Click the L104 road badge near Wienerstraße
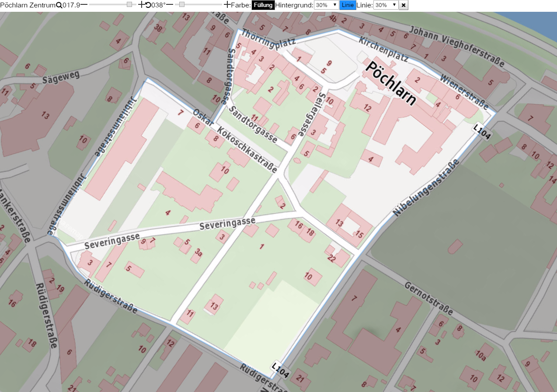Image resolution: width=557 pixels, height=392 pixels. pos(482,132)
